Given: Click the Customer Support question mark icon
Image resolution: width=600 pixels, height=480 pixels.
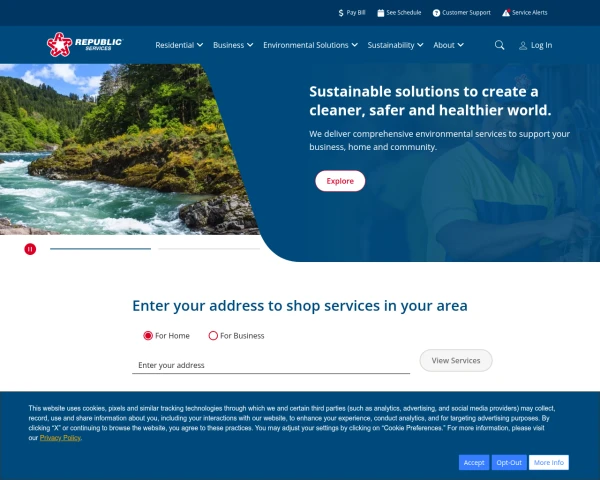Looking at the screenshot, I should click(436, 13).
